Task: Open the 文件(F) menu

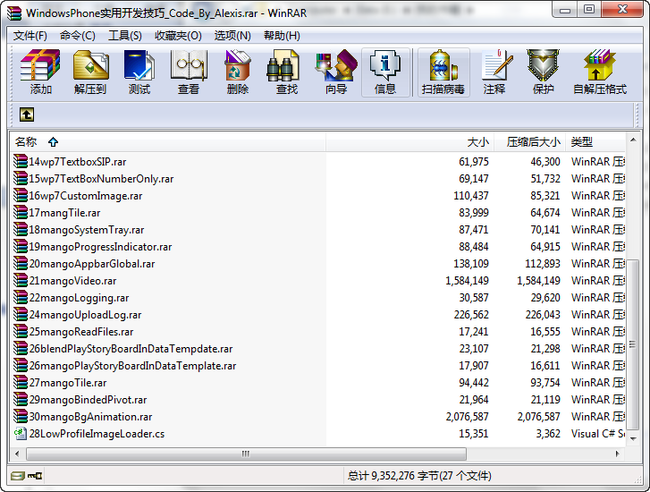Action: pyautogui.click(x=30, y=36)
